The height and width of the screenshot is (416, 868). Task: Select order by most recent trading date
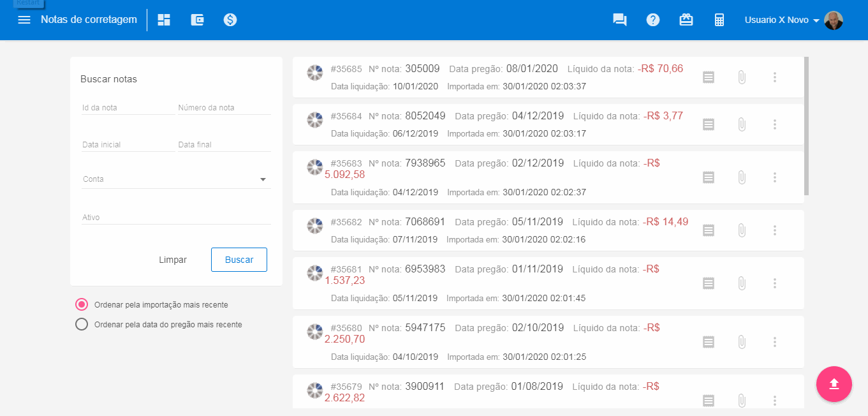(82, 325)
